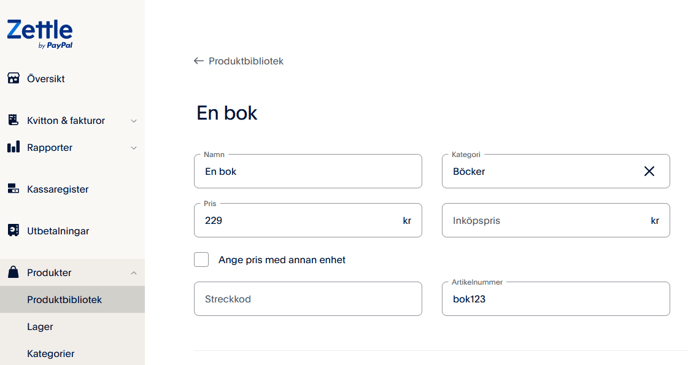Clear the Böcker category with the X
Screen dimensions: 688x365
(649, 171)
